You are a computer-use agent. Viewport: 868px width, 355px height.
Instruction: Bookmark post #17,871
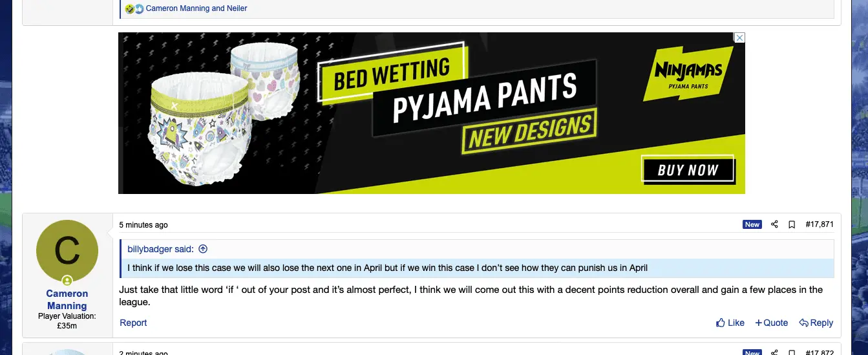click(792, 224)
